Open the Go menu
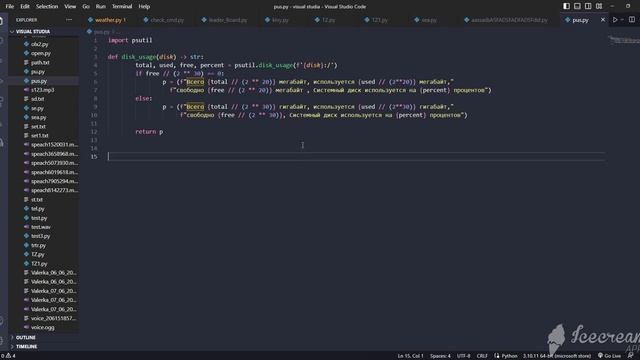The image size is (640, 360). (x=86, y=7)
